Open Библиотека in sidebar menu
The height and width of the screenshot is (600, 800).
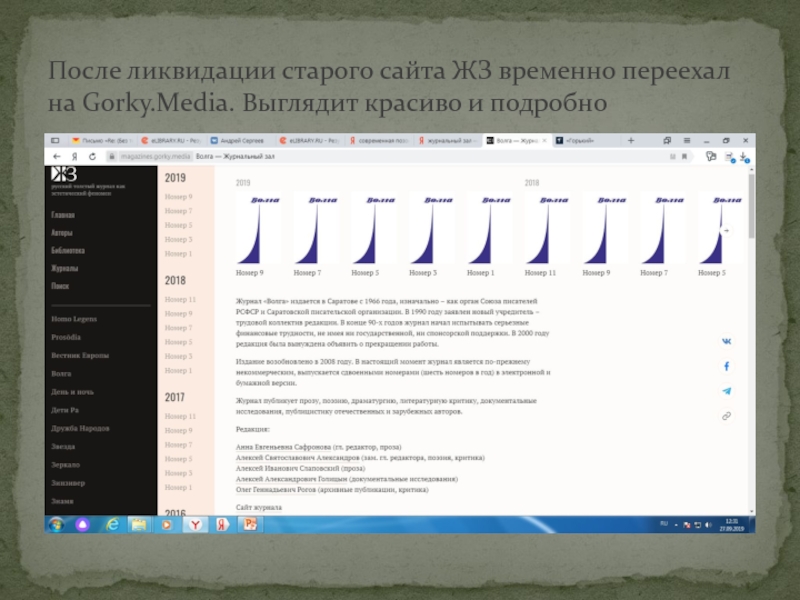click(x=68, y=251)
